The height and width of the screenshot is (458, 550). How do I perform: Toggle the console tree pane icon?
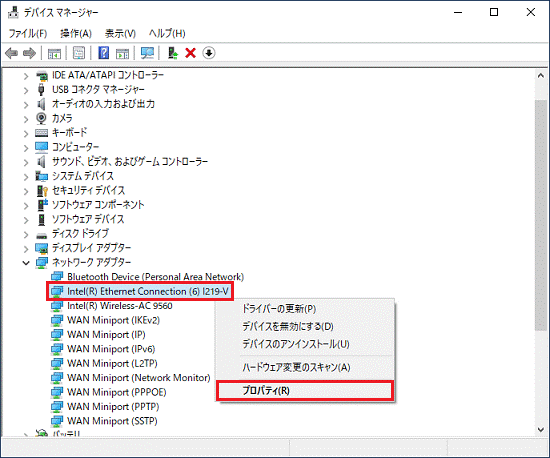coord(54,53)
